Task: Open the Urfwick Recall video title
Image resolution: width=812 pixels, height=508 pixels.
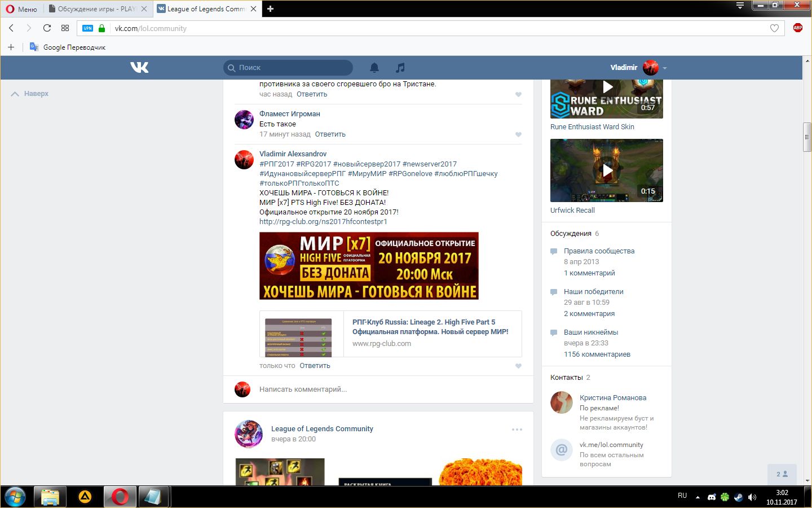Action: pos(572,211)
